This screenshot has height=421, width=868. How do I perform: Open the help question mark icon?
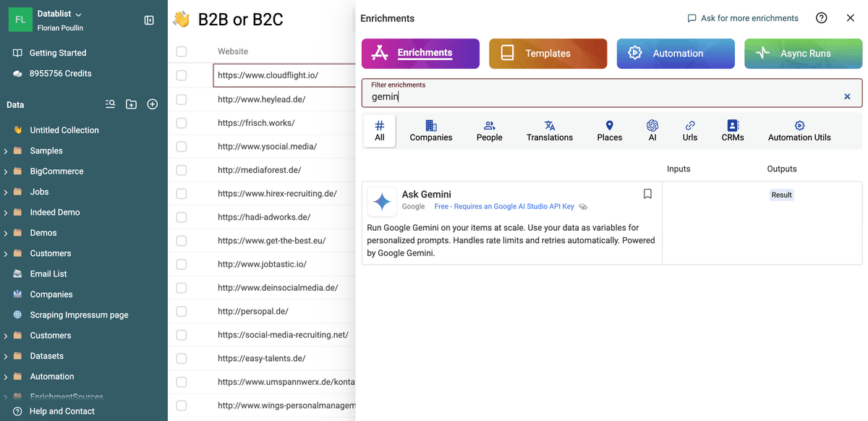click(821, 18)
